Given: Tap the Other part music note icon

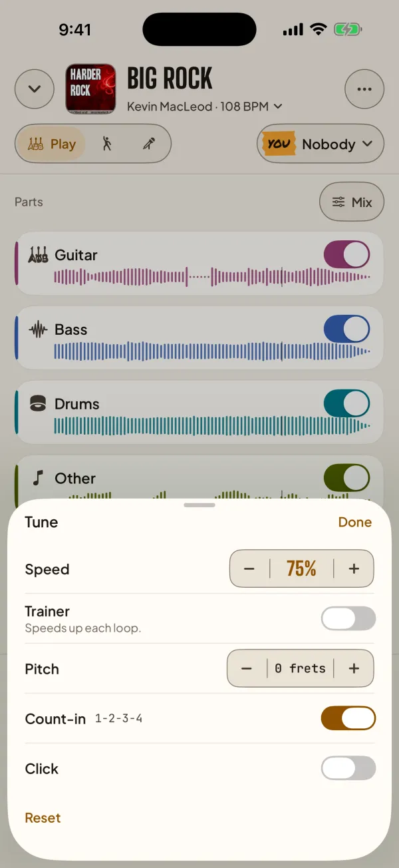Looking at the screenshot, I should [39, 478].
